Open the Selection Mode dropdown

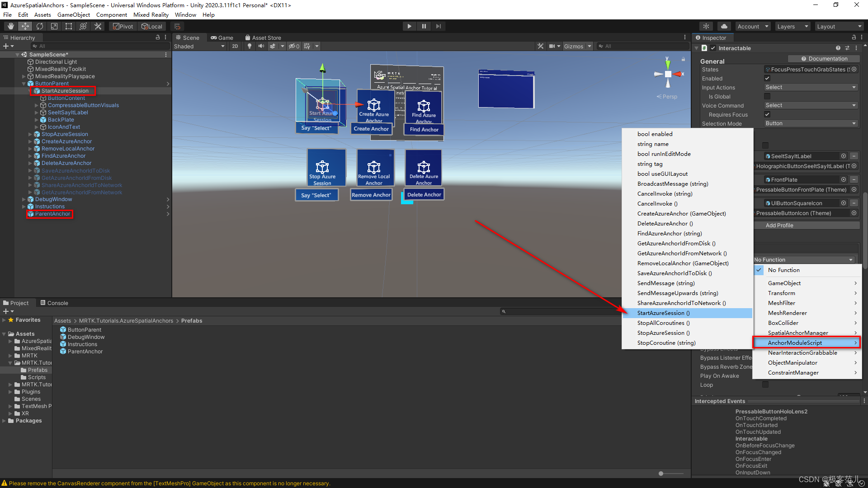[810, 123]
